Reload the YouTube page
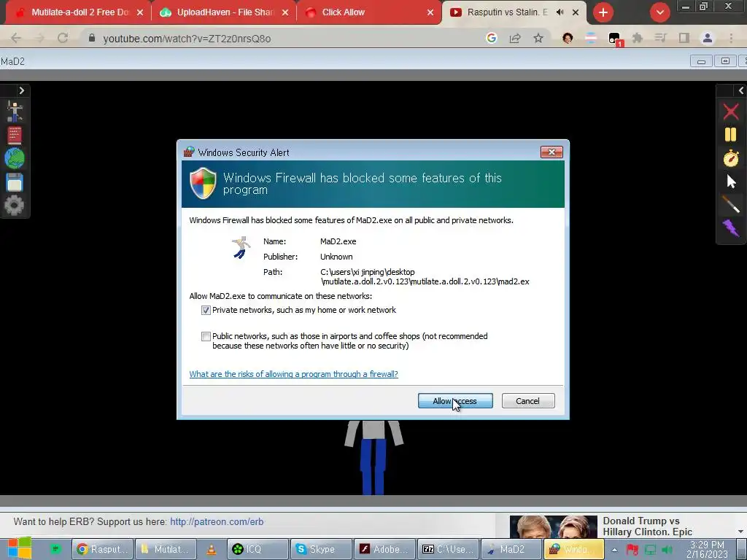 (x=63, y=38)
